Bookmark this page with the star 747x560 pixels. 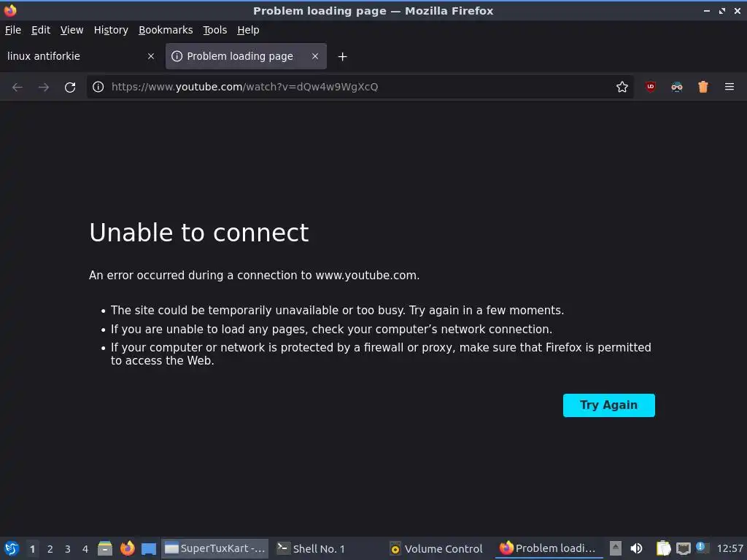pyautogui.click(x=622, y=87)
